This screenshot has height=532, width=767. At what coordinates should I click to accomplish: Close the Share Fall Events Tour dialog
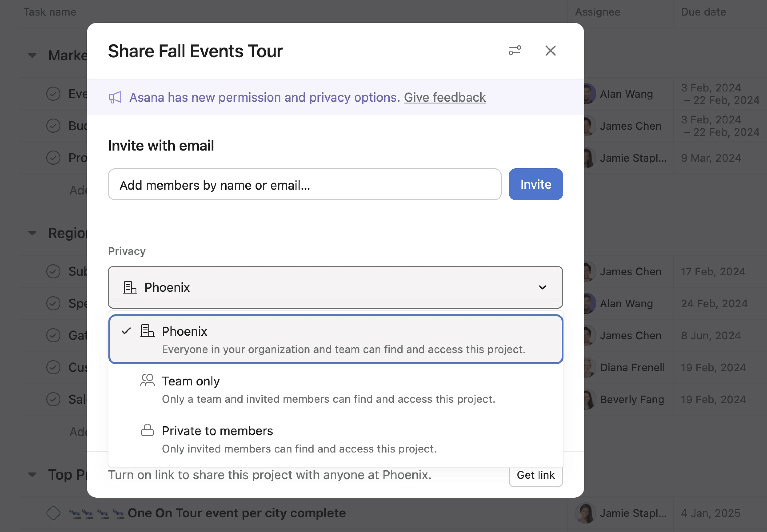(x=550, y=51)
